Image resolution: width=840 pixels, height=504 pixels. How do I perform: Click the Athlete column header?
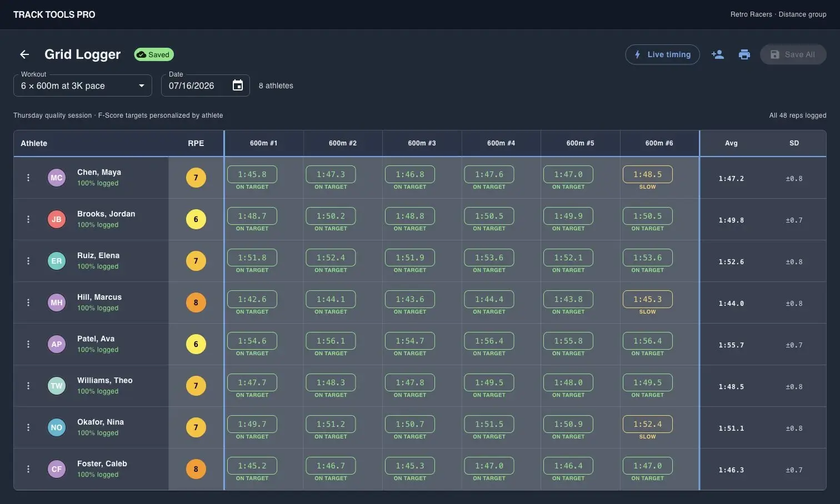click(x=34, y=143)
